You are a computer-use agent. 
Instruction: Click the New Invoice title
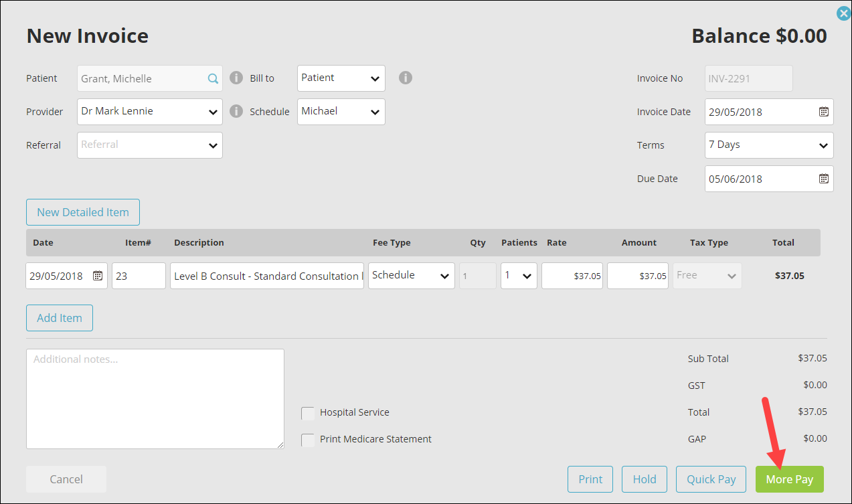tap(88, 35)
